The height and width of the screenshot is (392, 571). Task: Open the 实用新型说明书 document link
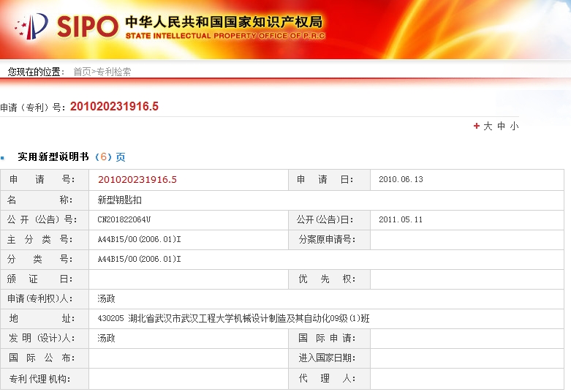(x=53, y=157)
